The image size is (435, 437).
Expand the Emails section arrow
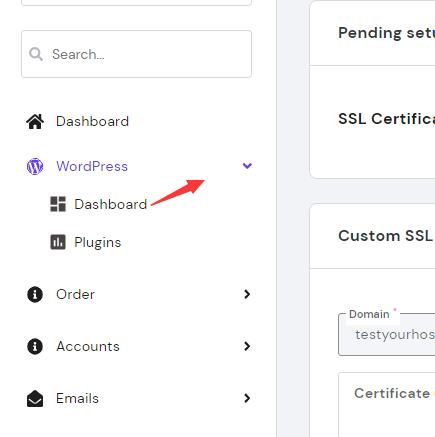[x=247, y=398]
